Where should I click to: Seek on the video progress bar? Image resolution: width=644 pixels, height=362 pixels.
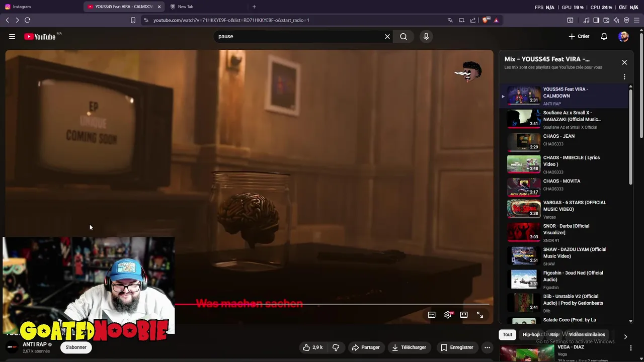coord(332,304)
